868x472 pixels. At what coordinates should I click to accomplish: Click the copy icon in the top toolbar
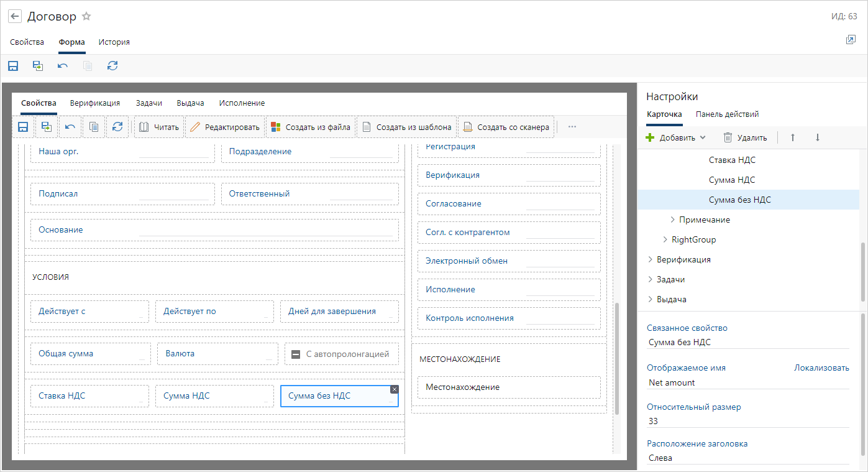tap(88, 66)
